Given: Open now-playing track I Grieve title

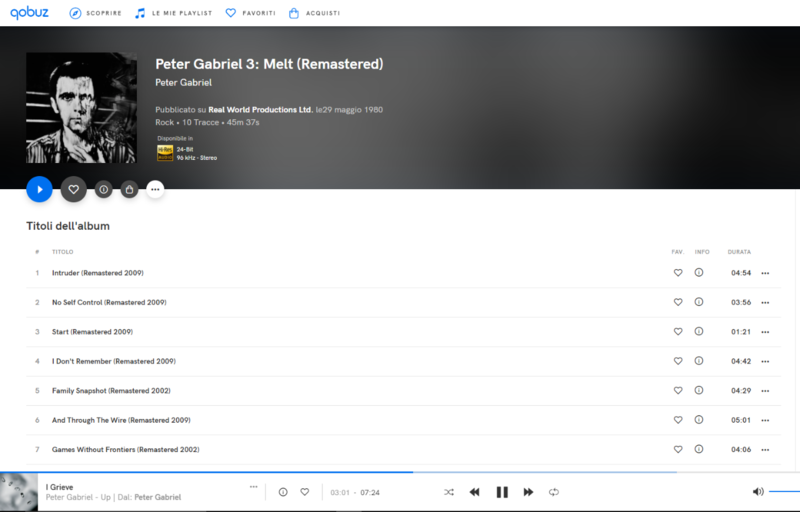Looking at the screenshot, I should coord(59,487).
